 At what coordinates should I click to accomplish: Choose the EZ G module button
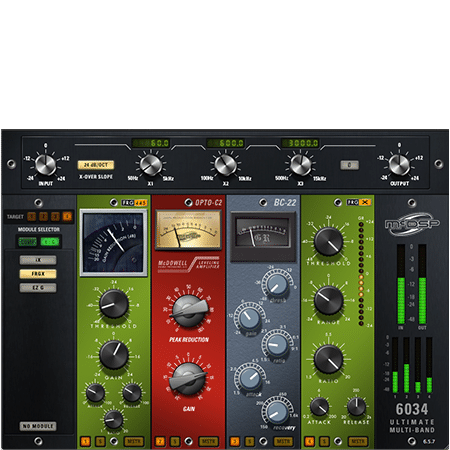pos(38,288)
